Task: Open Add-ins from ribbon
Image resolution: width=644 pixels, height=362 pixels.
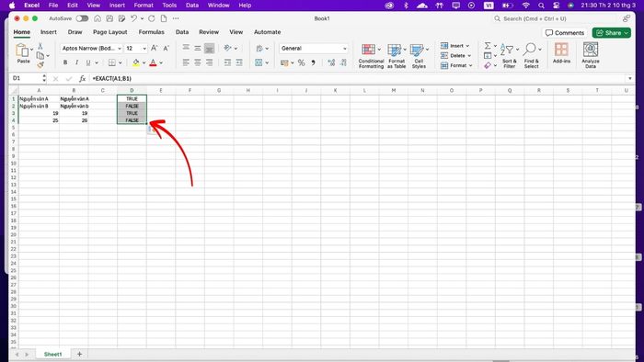Action: [561, 53]
